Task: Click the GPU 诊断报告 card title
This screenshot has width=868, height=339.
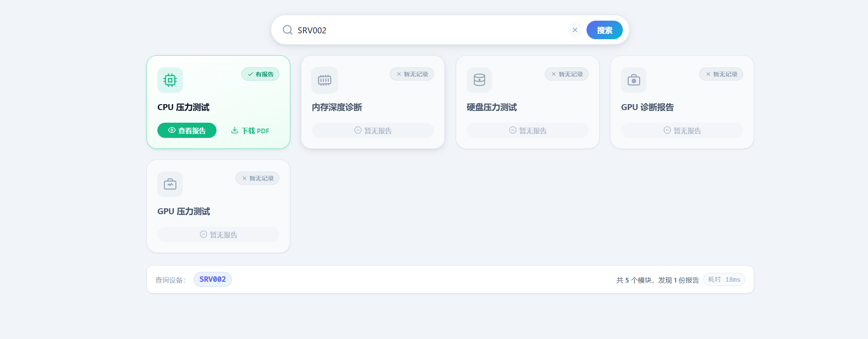Action: pos(647,107)
